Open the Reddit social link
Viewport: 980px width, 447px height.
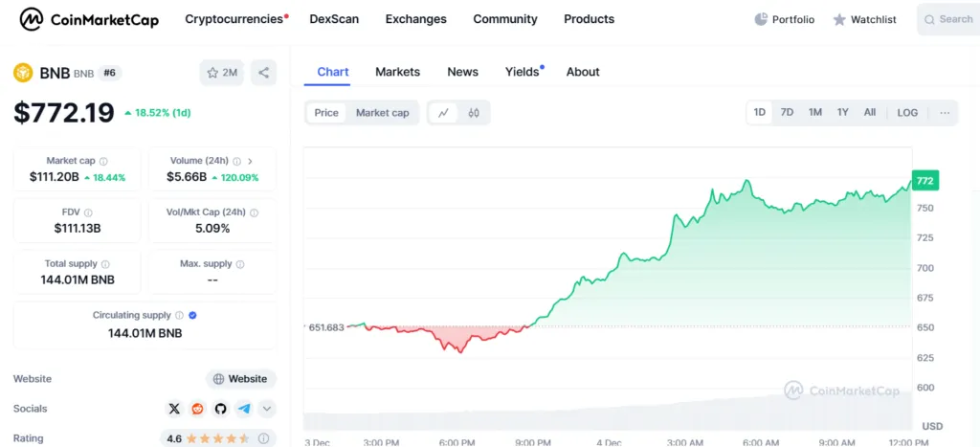[197, 409]
